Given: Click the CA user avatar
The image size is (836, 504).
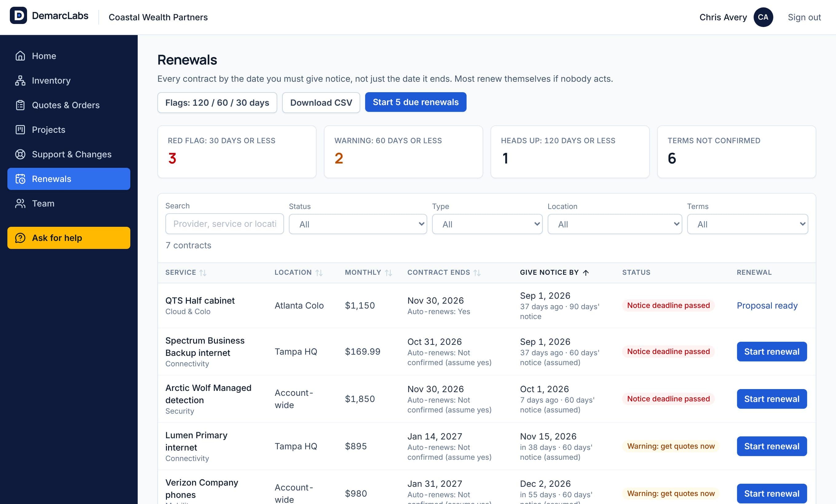Looking at the screenshot, I should click(x=763, y=17).
